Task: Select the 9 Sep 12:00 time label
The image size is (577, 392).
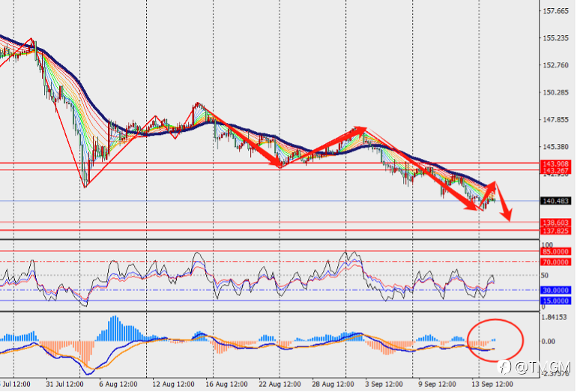Action: tap(437, 385)
